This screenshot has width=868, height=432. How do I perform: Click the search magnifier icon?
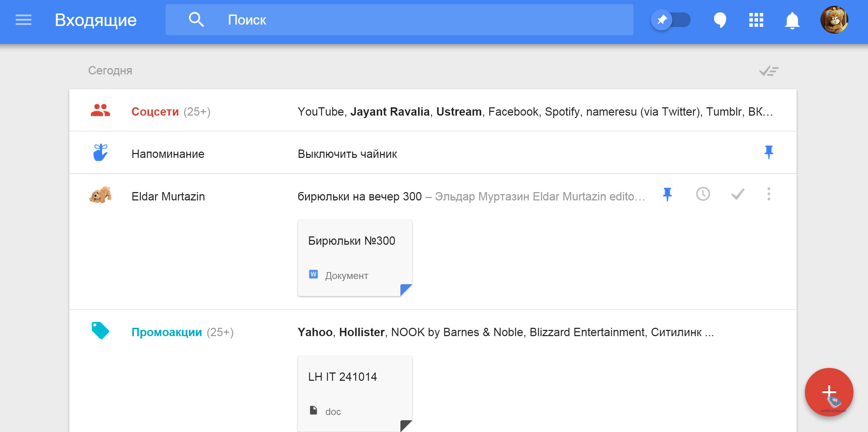click(196, 20)
